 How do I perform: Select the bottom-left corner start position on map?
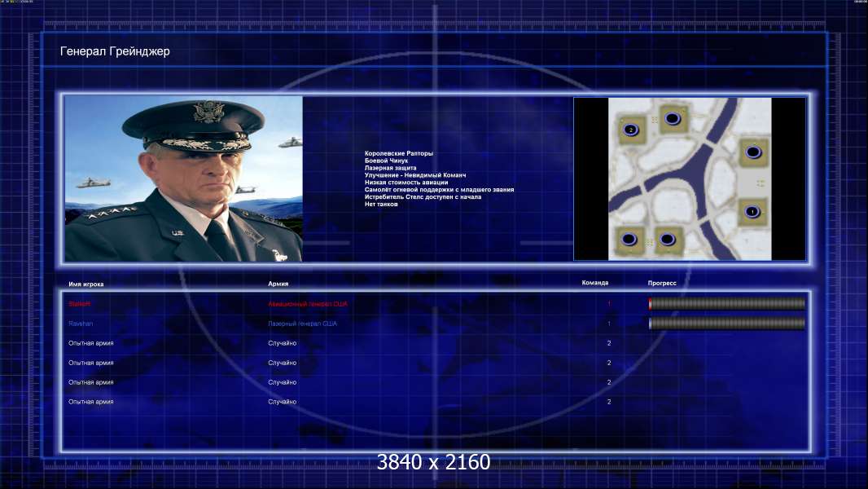(629, 240)
